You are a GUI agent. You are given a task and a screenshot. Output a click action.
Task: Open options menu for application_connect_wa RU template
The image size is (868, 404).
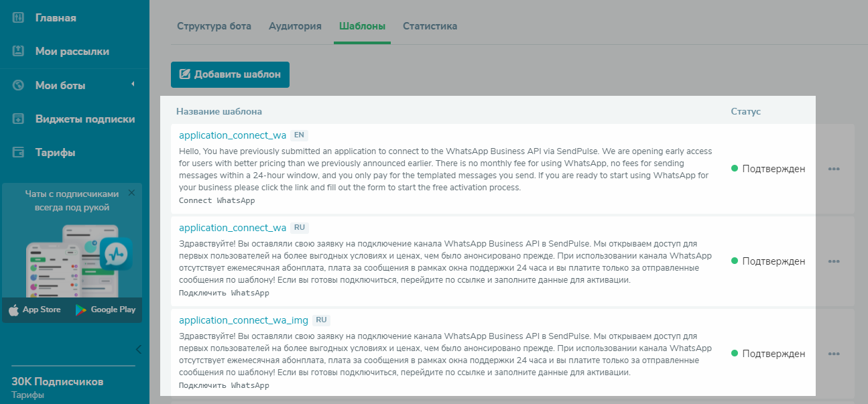834,261
